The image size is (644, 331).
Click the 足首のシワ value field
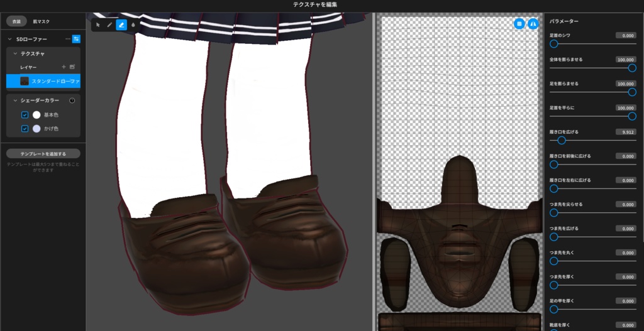click(626, 36)
